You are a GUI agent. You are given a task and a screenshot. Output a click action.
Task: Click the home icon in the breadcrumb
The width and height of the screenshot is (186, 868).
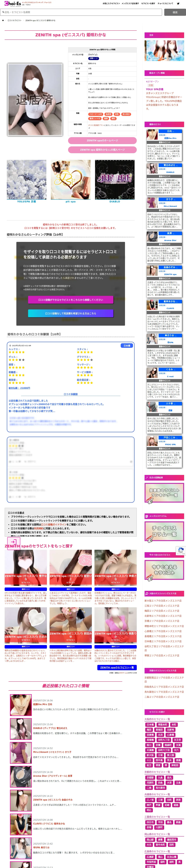point(3,20)
